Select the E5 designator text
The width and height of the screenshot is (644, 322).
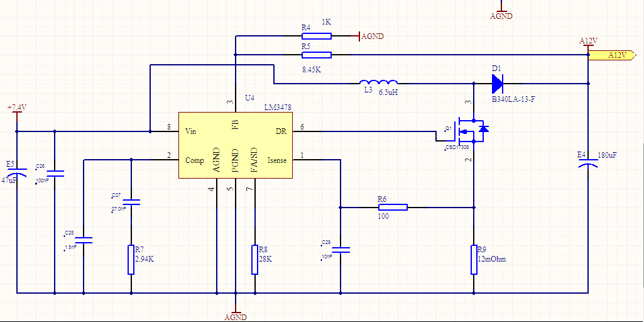11,164
